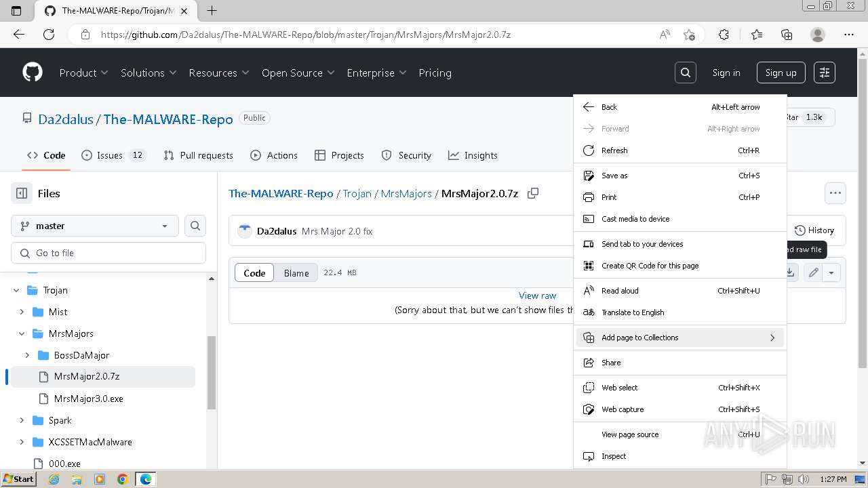The image size is (868, 488).
Task: Click the Start button
Action: pyautogui.click(x=19, y=479)
